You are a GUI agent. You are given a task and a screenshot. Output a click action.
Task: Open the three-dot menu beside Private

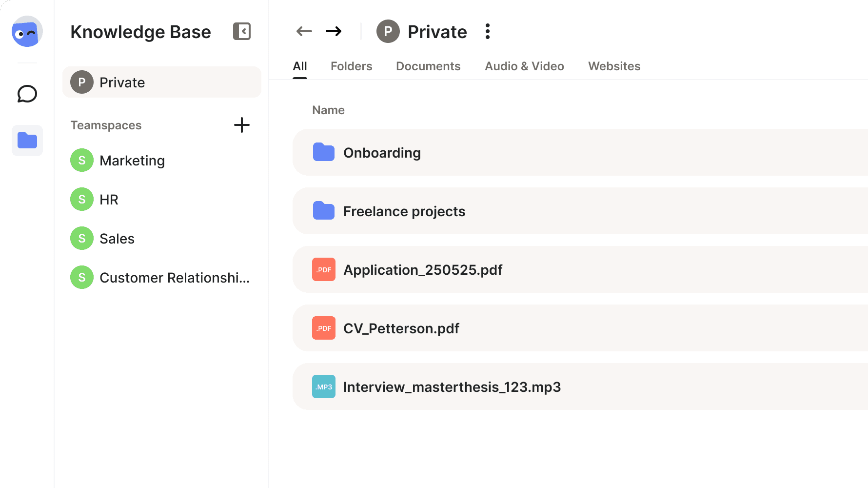[487, 31]
